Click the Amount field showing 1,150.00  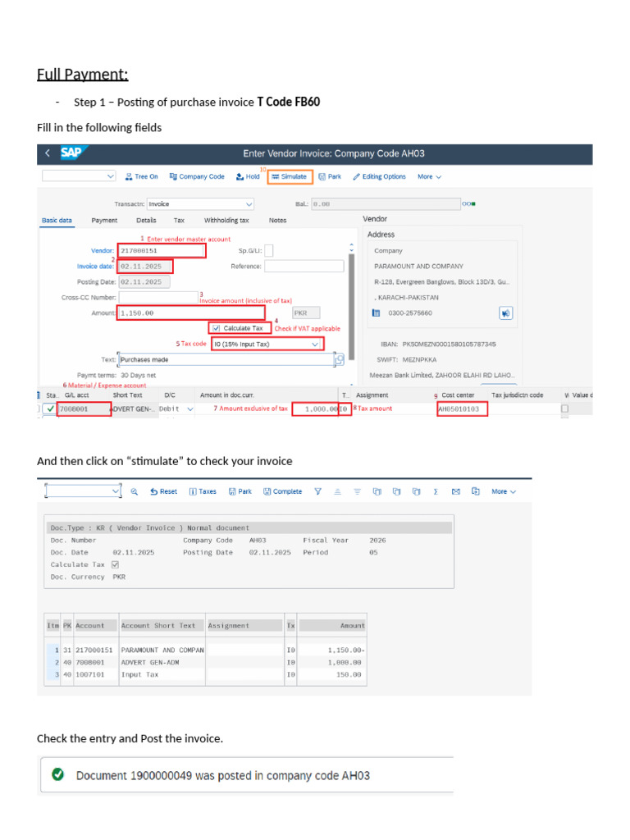tap(191, 313)
